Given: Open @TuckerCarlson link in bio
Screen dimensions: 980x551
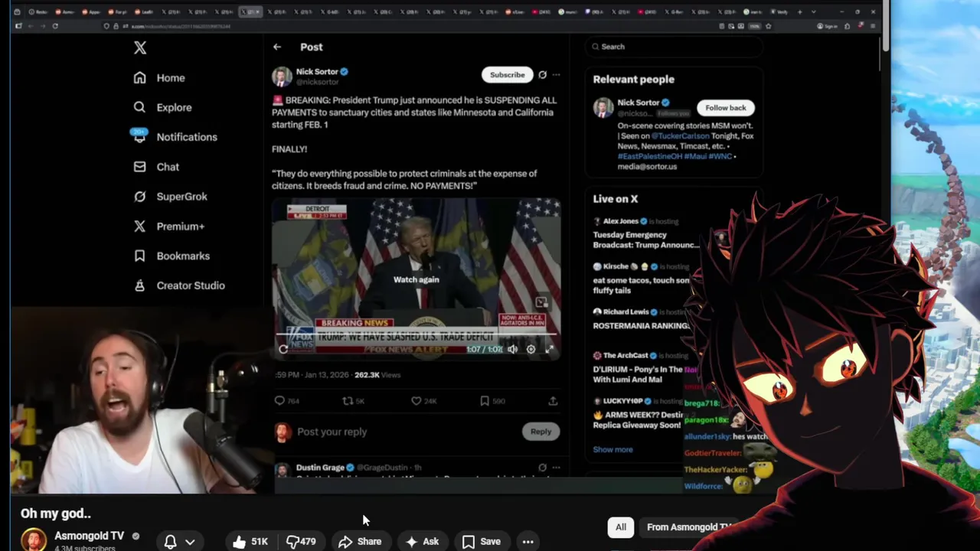Looking at the screenshot, I should point(680,136).
